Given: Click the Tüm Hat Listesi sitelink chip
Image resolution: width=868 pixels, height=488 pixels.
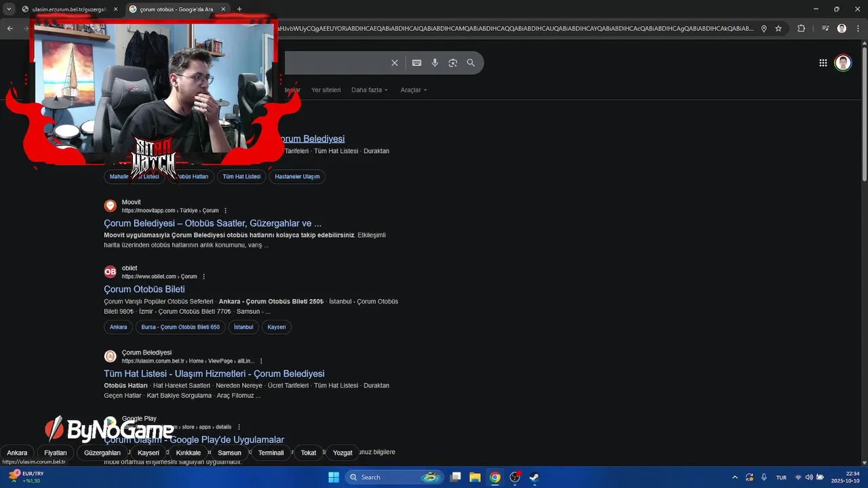Looking at the screenshot, I should click(x=241, y=177).
